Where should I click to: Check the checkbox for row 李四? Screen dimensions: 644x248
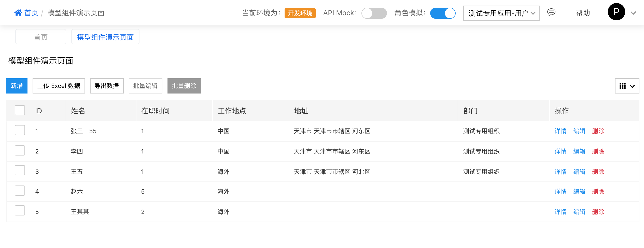pyautogui.click(x=20, y=150)
